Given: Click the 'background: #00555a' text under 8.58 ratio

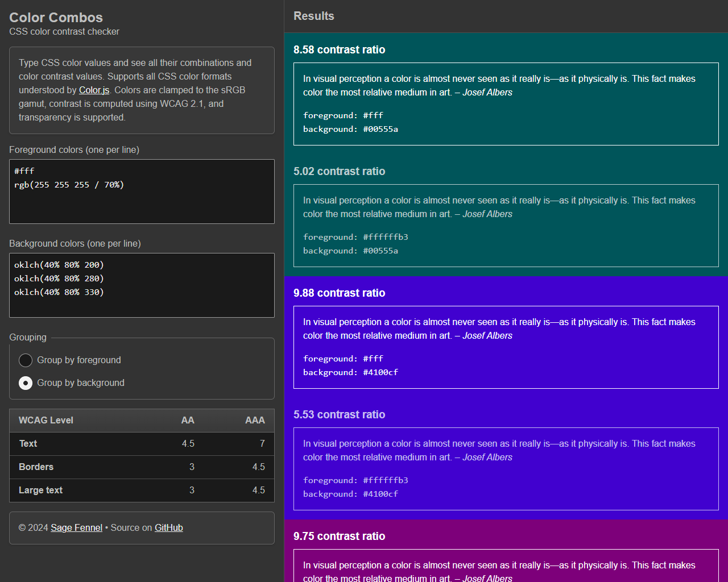Looking at the screenshot, I should click(350, 129).
